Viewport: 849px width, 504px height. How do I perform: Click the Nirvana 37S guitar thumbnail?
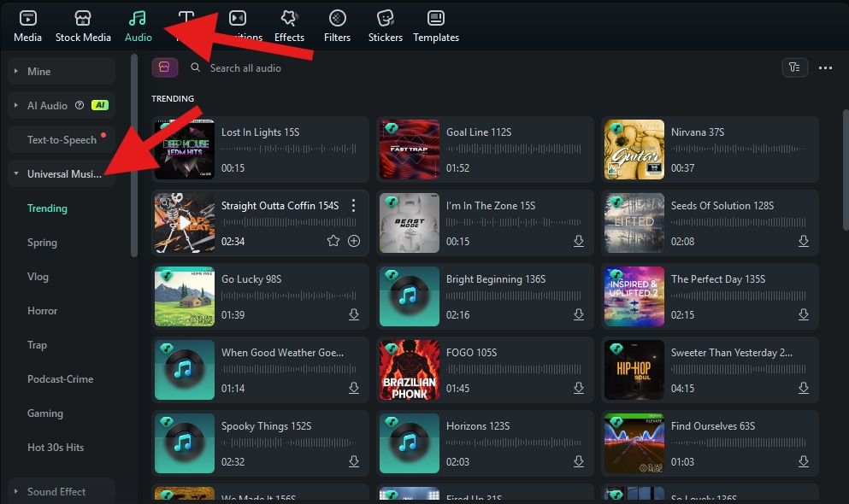point(634,149)
